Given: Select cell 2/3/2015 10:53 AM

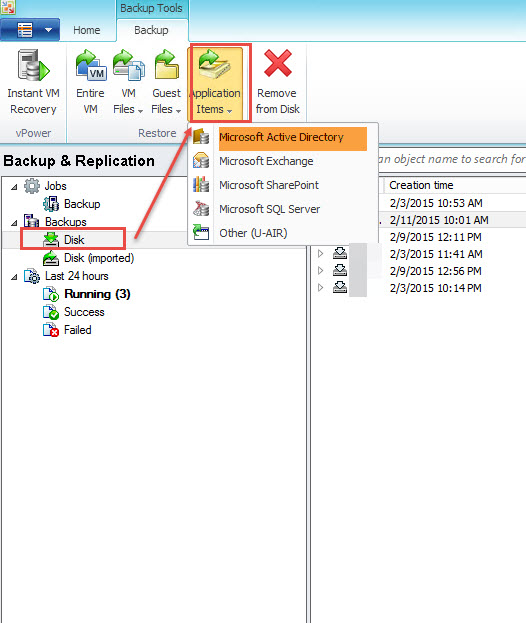Looking at the screenshot, I should pyautogui.click(x=436, y=203).
